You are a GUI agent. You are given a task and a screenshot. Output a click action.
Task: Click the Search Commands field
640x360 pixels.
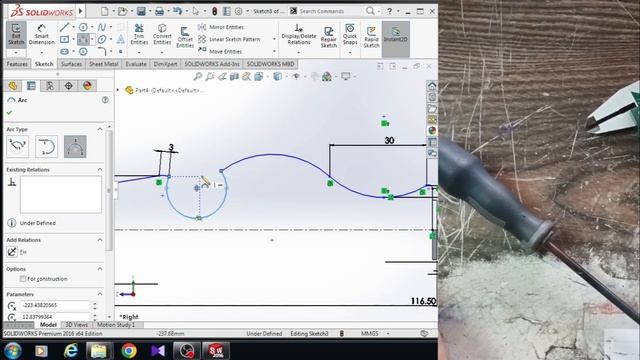click(327, 11)
